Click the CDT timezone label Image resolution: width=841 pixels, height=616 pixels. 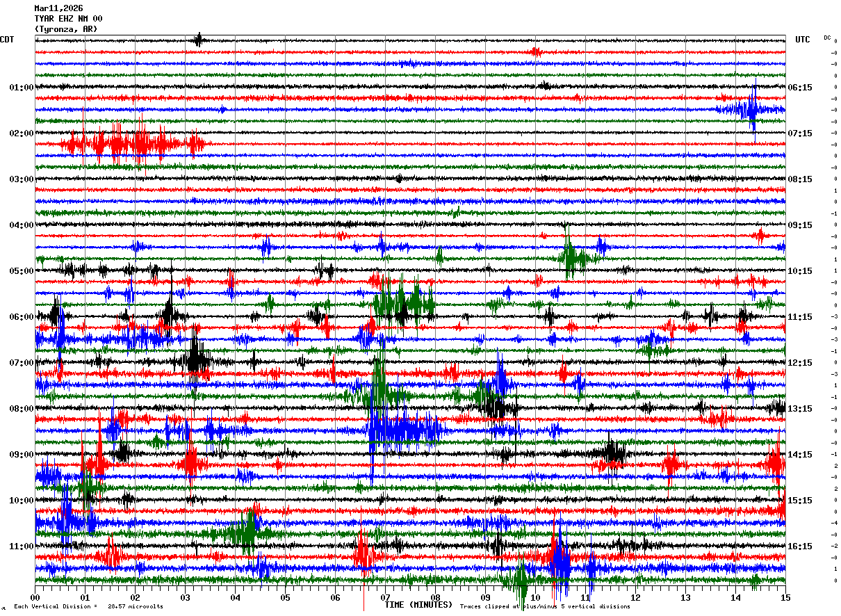[8, 40]
